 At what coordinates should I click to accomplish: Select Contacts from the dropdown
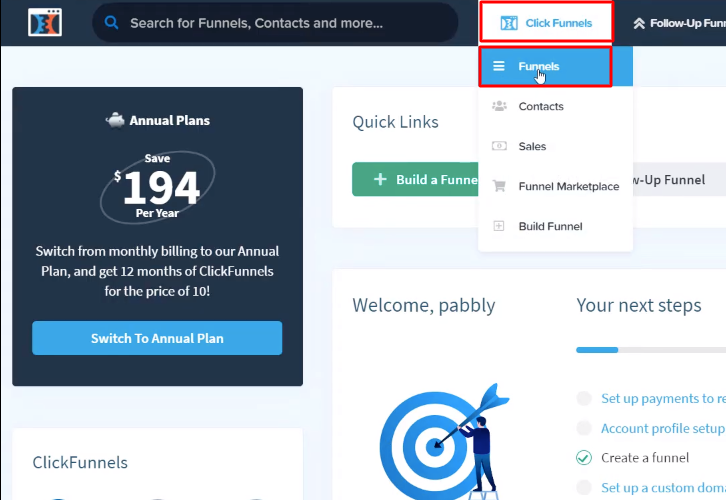point(556,106)
